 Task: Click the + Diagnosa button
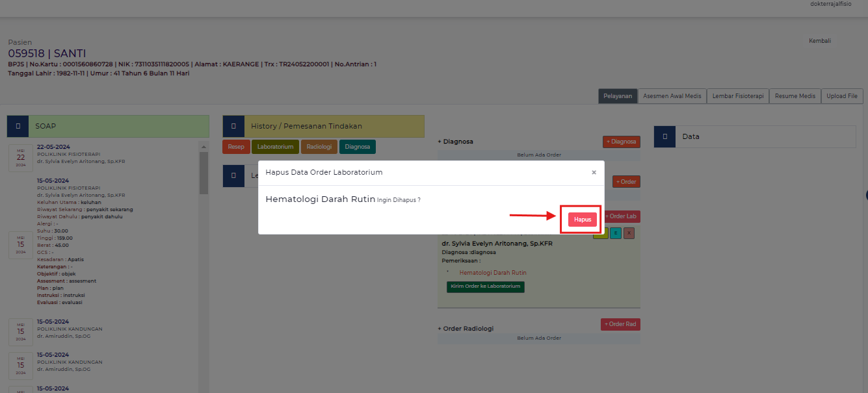[x=621, y=142]
